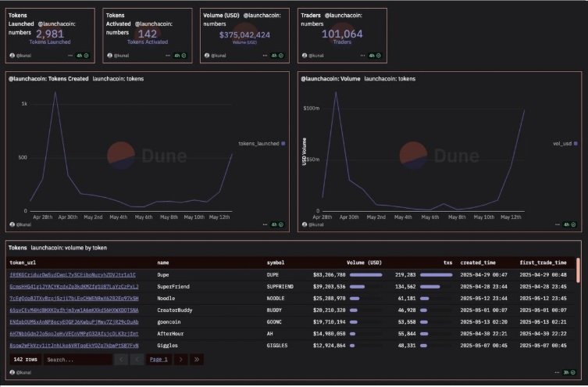Open the CreatorBuddy token URL link

tap(74, 310)
